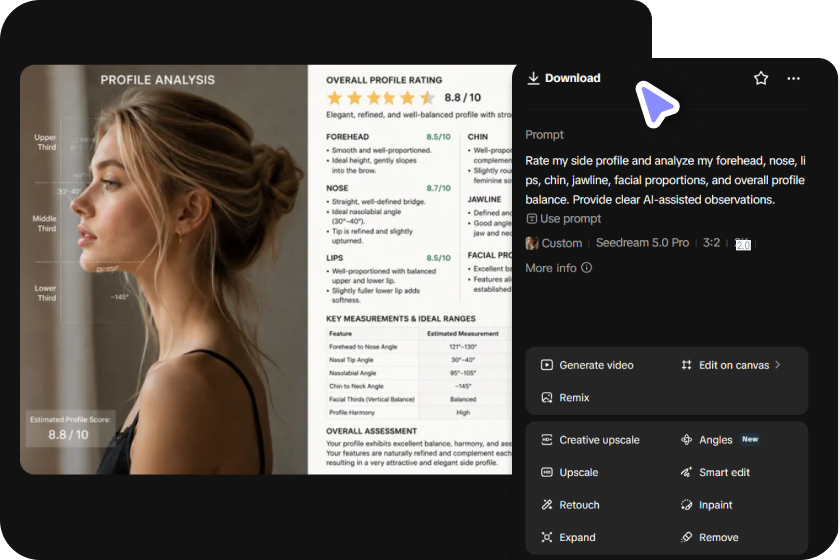Choose Remix

(565, 398)
